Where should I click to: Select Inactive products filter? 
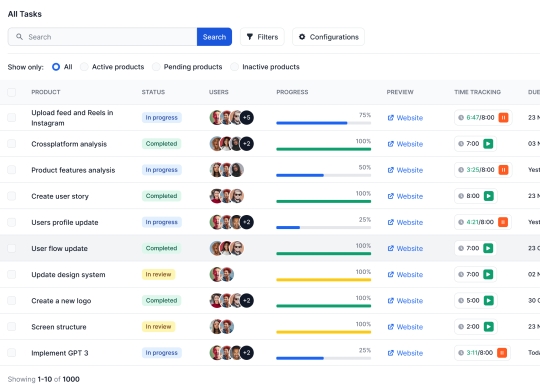[235, 67]
